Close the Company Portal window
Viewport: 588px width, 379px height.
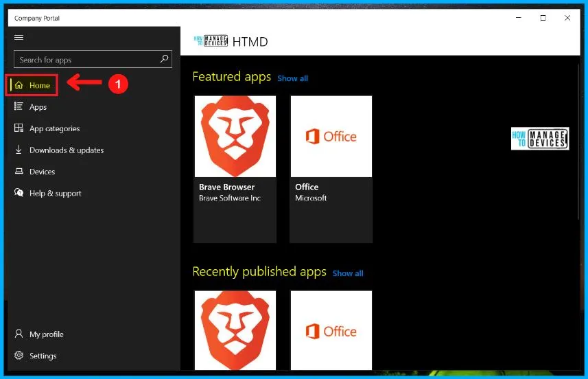(x=567, y=18)
